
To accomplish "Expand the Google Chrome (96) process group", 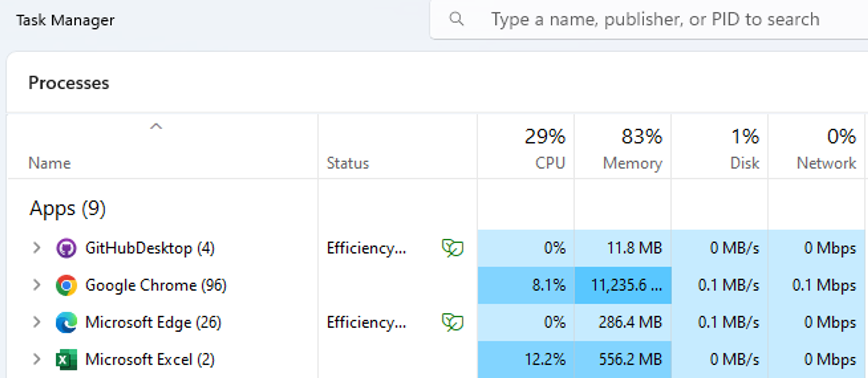I will (x=36, y=285).
